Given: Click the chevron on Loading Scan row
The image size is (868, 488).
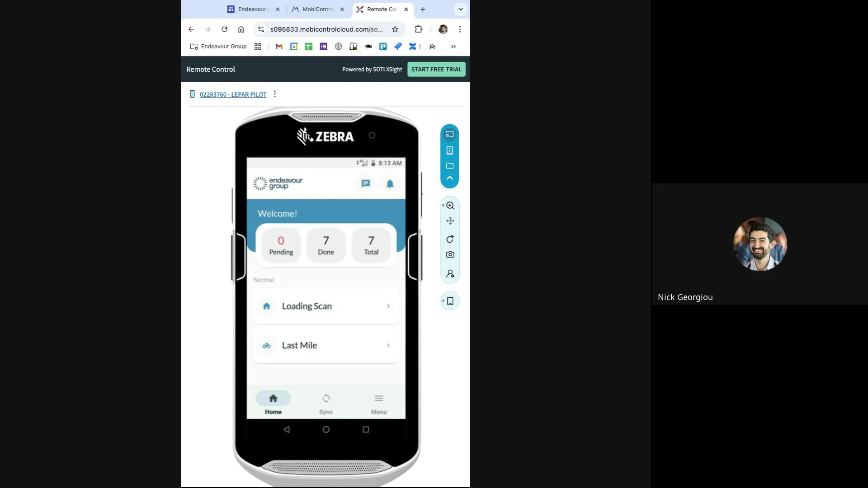Looking at the screenshot, I should (388, 306).
